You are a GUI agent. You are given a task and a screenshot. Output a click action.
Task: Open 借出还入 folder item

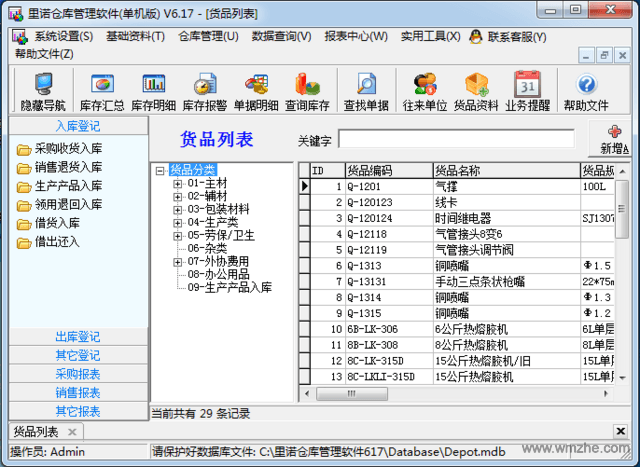[48, 242]
